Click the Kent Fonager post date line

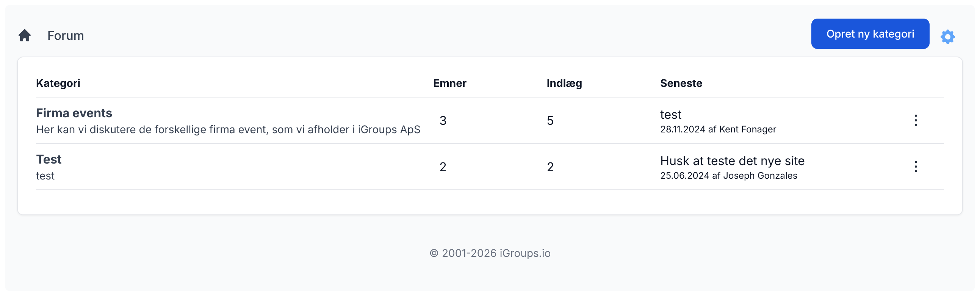[717, 129]
